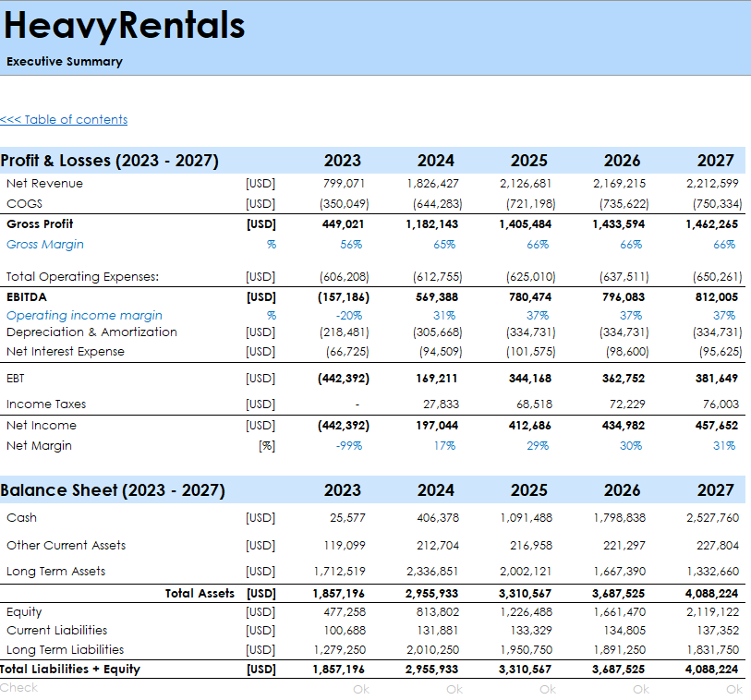
Task: Click Equity 2027 value 2,119,122
Action: tap(712, 612)
